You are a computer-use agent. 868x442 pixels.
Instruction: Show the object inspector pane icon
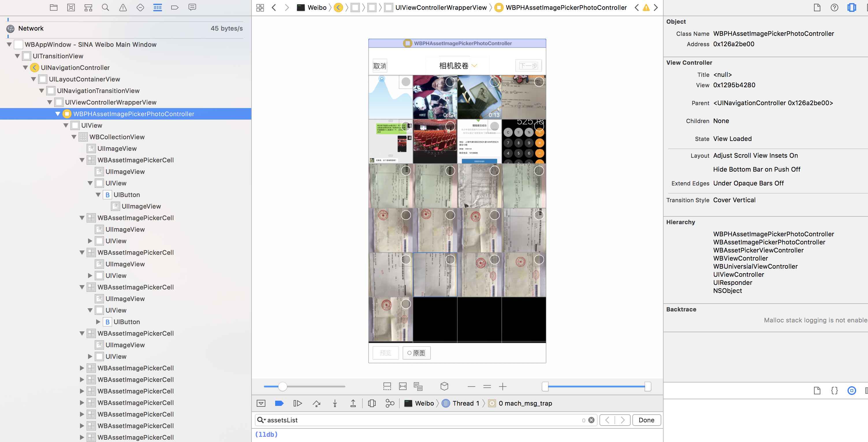point(851,8)
